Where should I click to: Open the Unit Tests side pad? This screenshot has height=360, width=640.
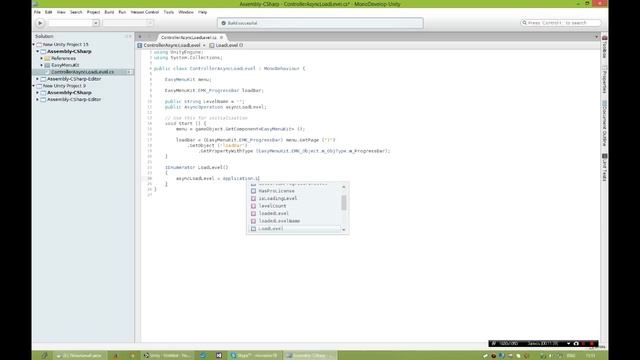pos(604,167)
